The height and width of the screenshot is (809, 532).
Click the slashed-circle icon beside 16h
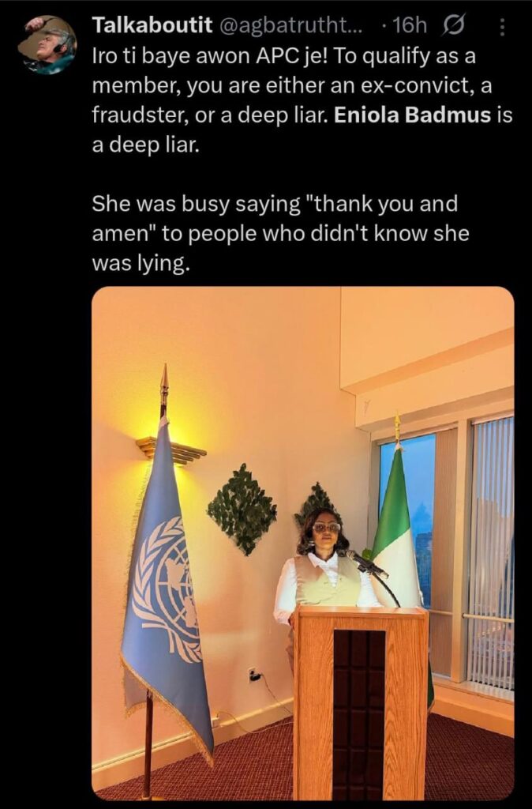(x=454, y=25)
